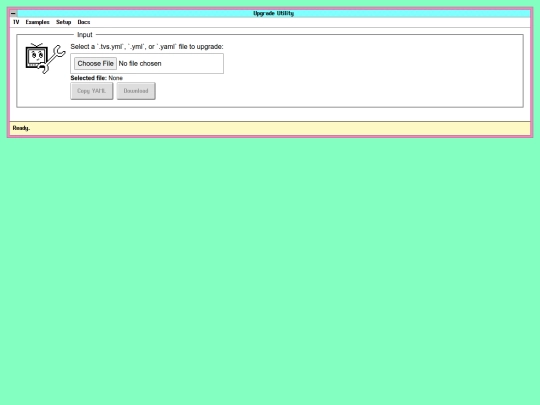
Task: Click the Copy YAML button
Action: (92, 91)
